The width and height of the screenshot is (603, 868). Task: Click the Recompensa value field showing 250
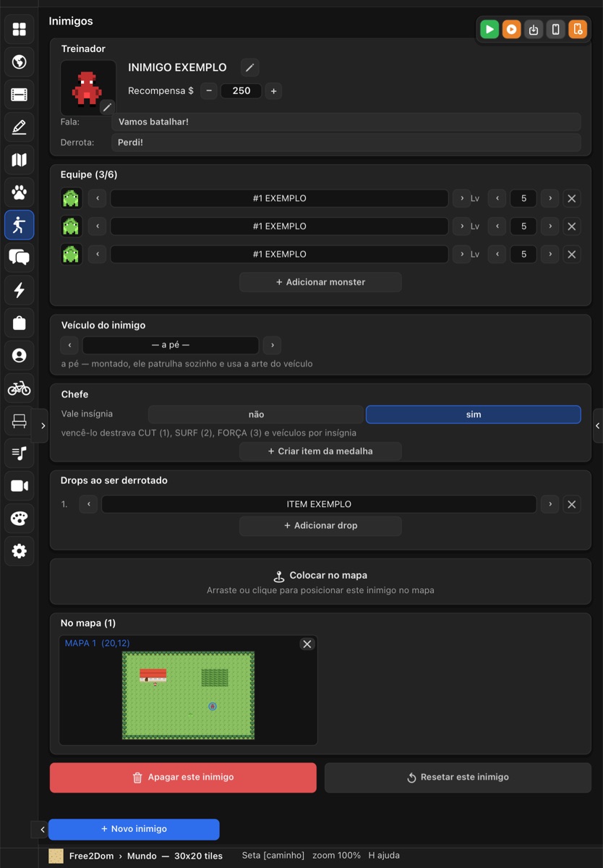[241, 90]
